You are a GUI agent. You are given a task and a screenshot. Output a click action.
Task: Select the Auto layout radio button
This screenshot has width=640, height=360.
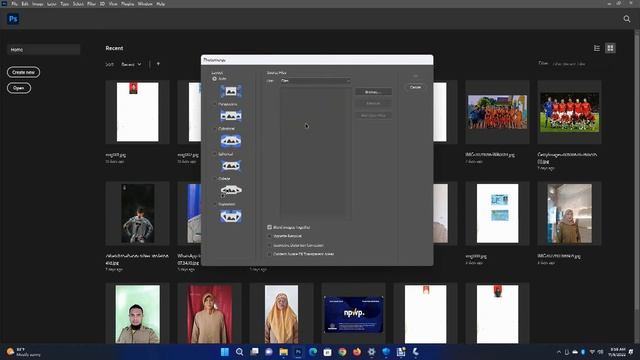(x=214, y=79)
